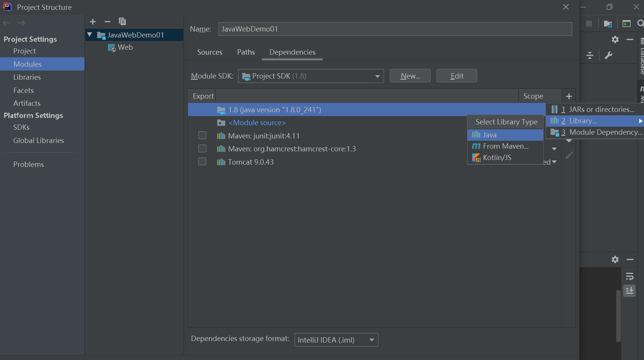The width and height of the screenshot is (644, 360).
Task: Open Facets settings page
Action: pos(23,90)
